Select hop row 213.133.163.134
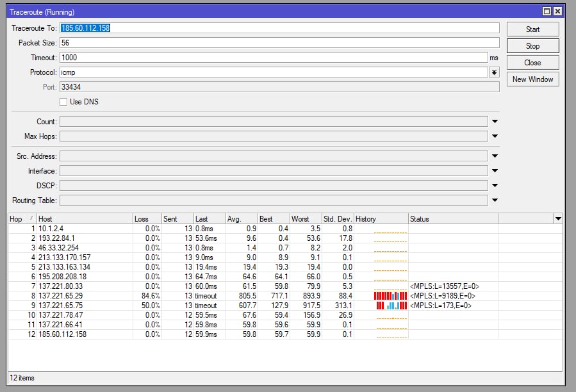 click(285, 266)
